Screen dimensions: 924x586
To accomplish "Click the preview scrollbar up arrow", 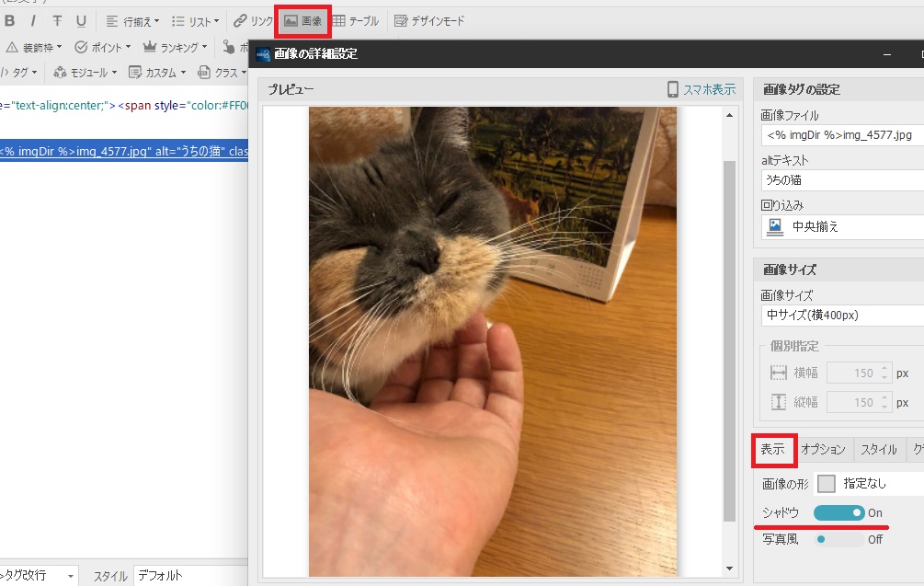I will (729, 116).
